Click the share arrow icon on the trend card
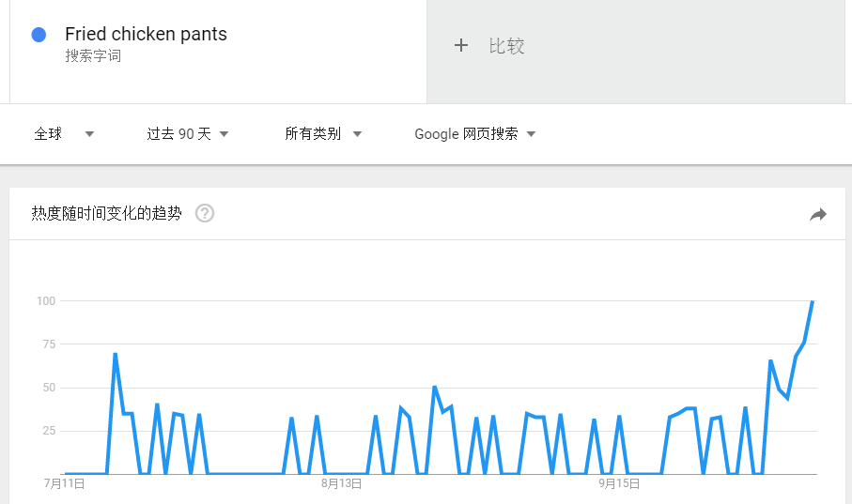The height and width of the screenshot is (504, 852). pyautogui.click(x=818, y=215)
